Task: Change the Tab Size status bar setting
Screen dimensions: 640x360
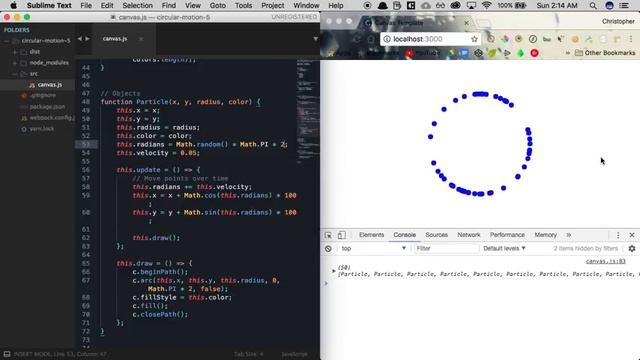Action: 249,354
